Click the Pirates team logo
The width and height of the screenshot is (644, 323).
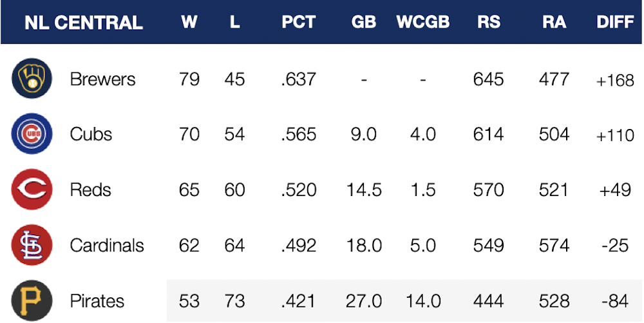[x=30, y=300]
